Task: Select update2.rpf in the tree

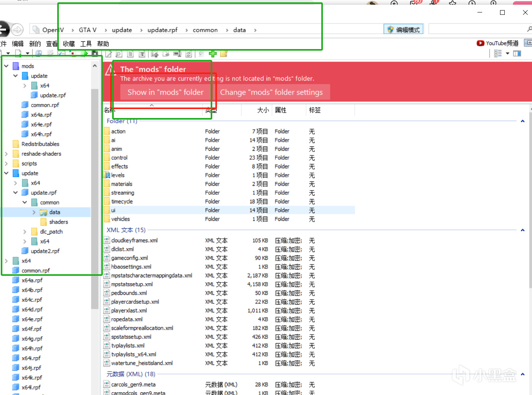Action: click(45, 251)
